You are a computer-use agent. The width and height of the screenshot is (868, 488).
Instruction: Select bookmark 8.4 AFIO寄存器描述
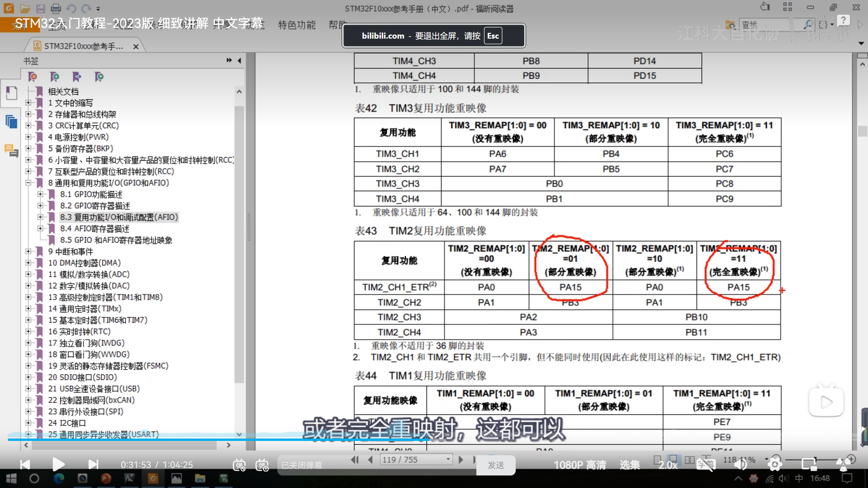pyautogui.click(x=95, y=229)
